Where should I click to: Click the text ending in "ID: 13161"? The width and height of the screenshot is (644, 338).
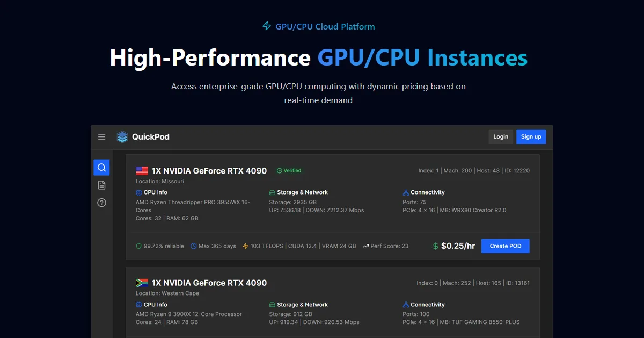coord(473,283)
